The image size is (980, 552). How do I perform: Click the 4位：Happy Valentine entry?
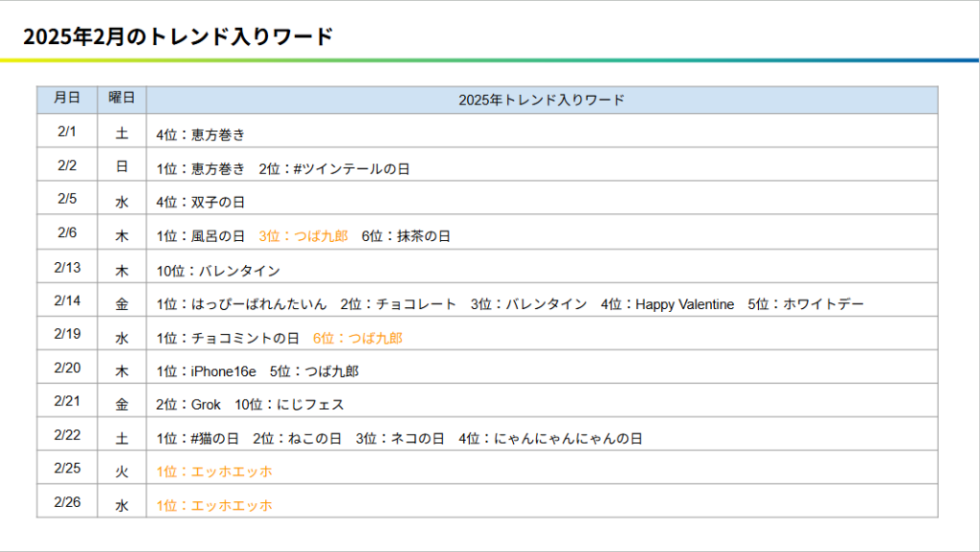667,304
